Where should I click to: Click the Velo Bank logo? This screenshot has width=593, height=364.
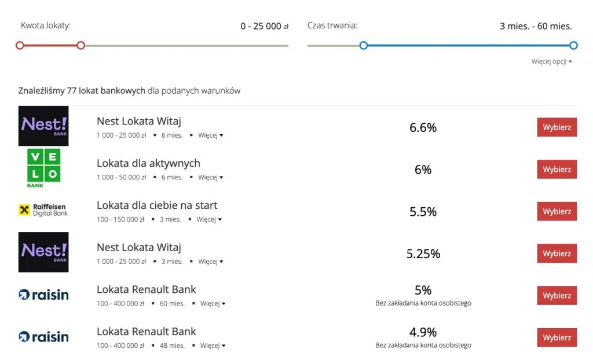point(43,168)
